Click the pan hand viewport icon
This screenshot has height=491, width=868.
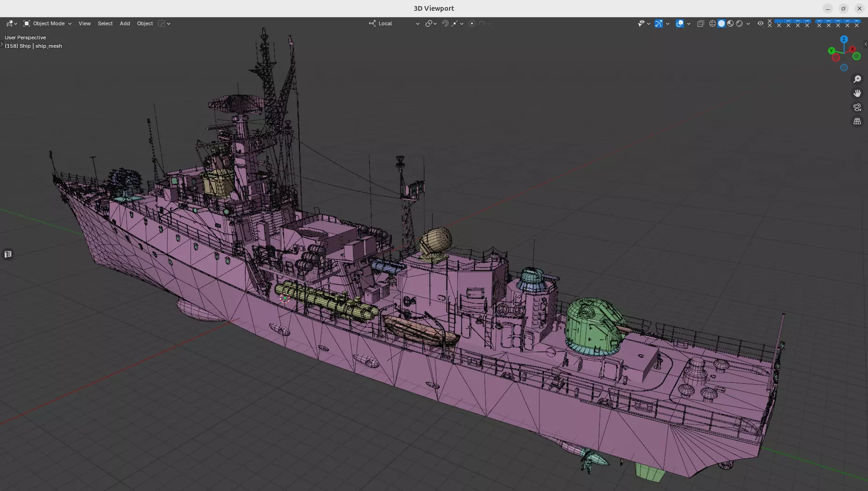857,93
